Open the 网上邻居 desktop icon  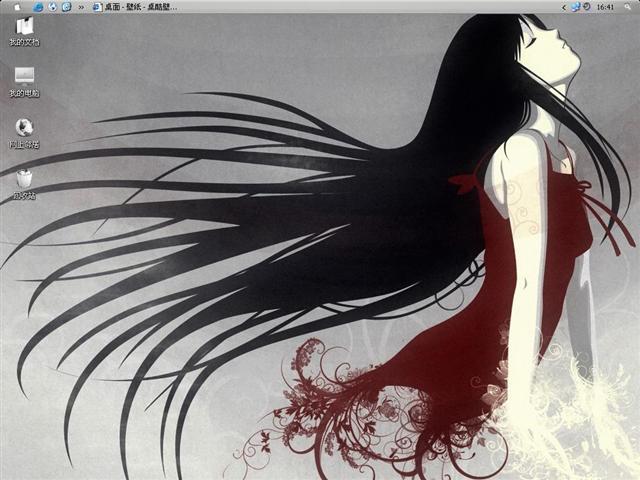[x=24, y=133]
